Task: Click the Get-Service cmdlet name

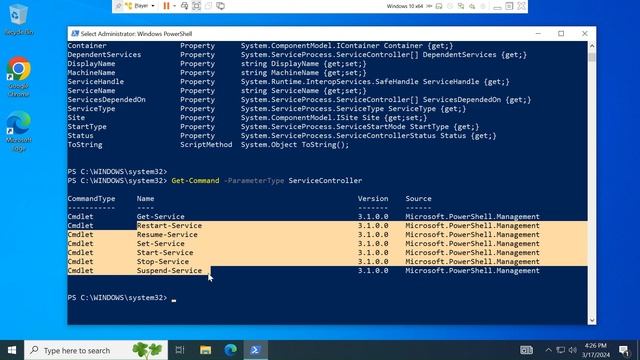Action: 160,216
